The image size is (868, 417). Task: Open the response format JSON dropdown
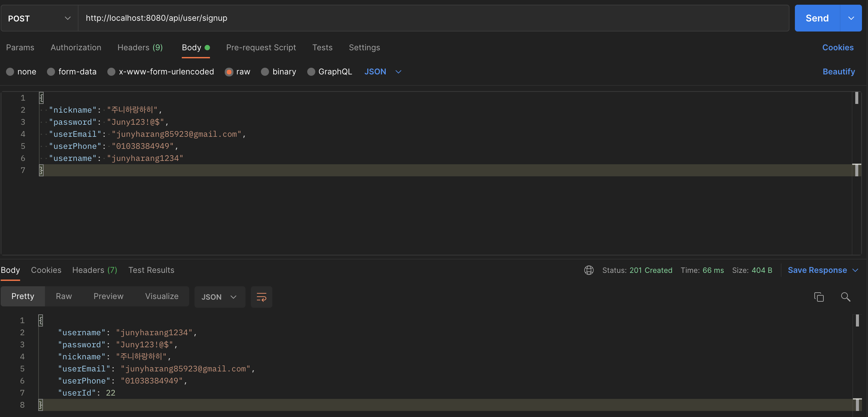pos(219,297)
